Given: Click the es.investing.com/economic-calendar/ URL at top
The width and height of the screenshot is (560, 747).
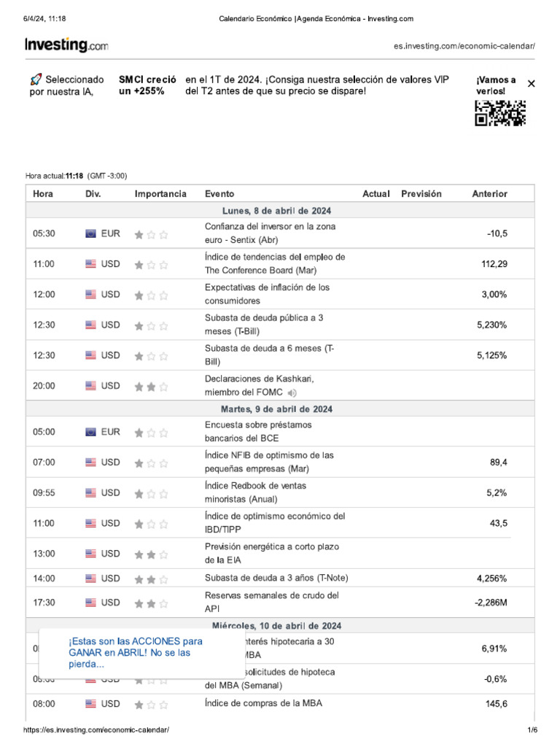Looking at the screenshot, I should tap(464, 46).
